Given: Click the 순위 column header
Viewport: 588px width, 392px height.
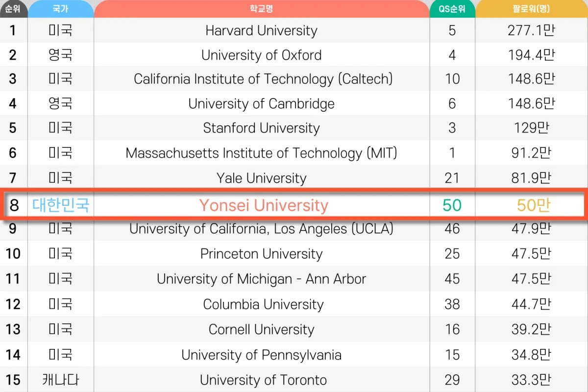Looking at the screenshot, I should [x=13, y=9].
